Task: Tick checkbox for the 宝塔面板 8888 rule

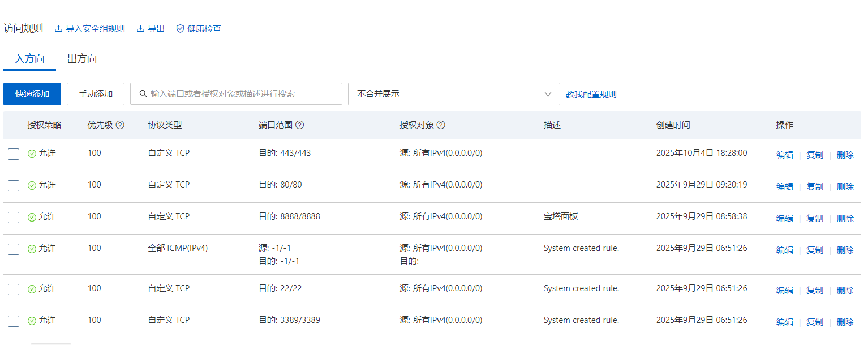Action: tap(14, 218)
